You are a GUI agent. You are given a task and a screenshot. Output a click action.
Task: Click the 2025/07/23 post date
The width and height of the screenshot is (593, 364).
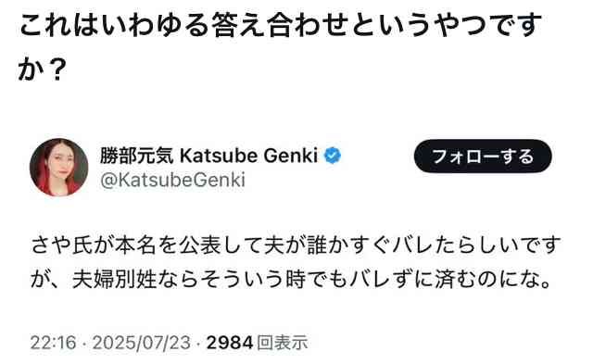142,343
